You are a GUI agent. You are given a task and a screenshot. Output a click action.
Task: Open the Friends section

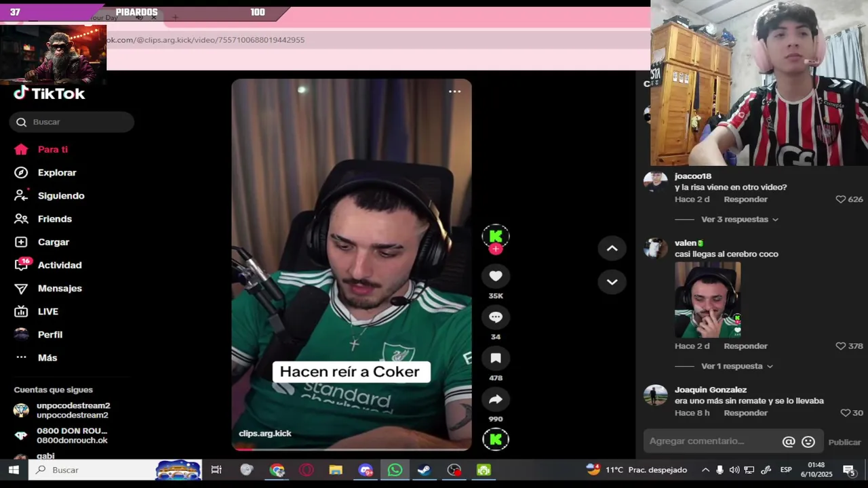click(55, 219)
